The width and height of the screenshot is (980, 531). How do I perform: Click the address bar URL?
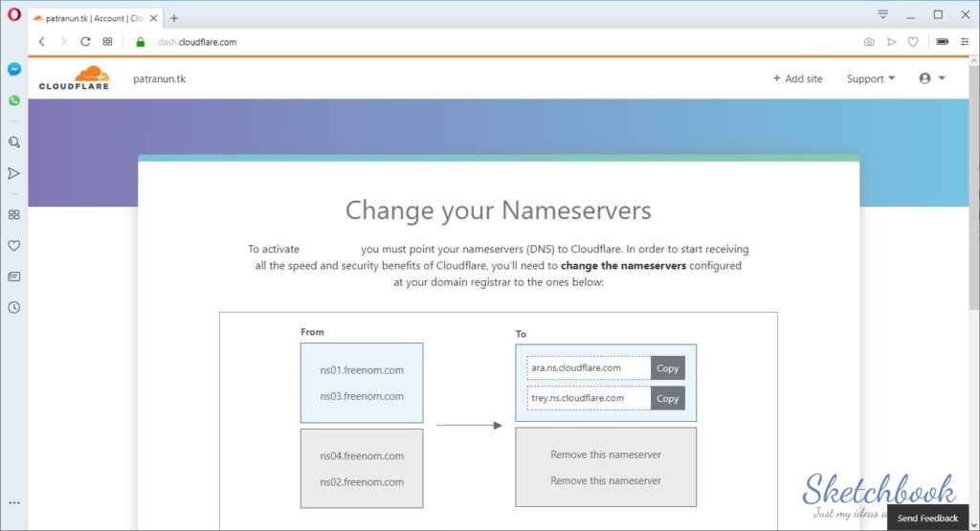[x=197, y=42]
